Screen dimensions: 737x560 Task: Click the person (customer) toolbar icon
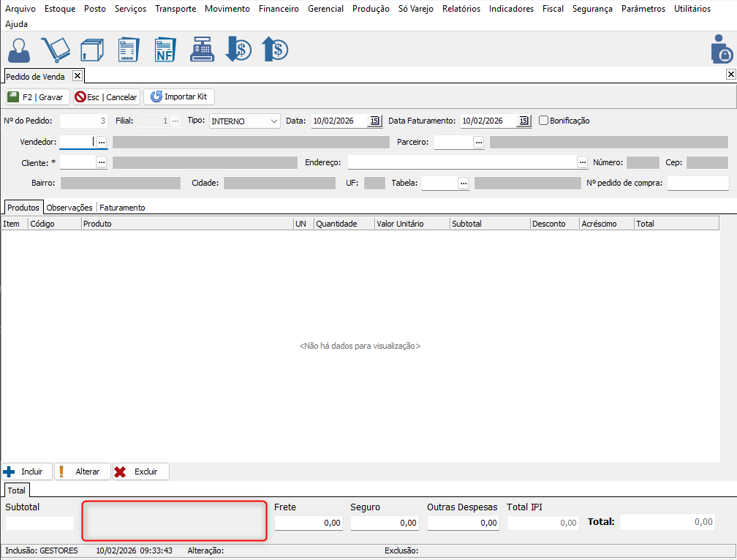pyautogui.click(x=20, y=50)
